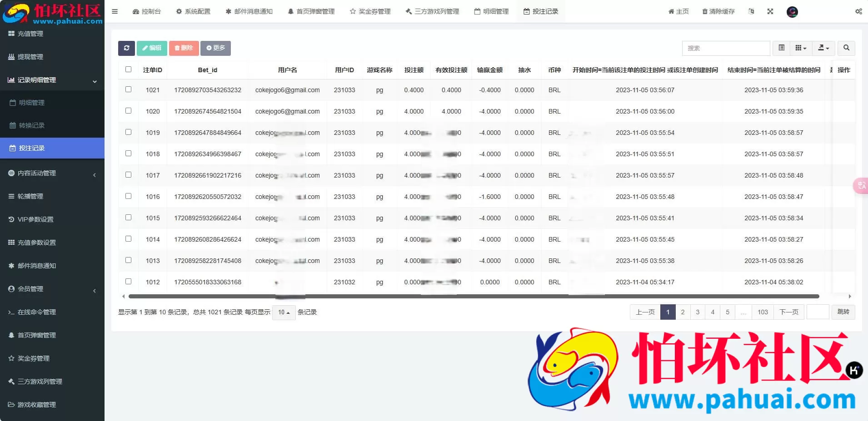The width and height of the screenshot is (868, 421).
Task: Click the 编辑 edit button
Action: point(151,48)
